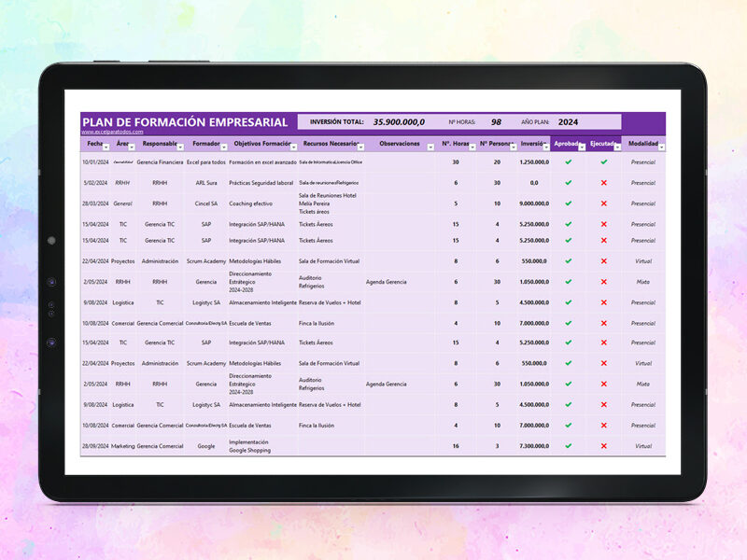Click the Ejecutada cross in the 28/09/2024 Marketing row
Image resolution: width=747 pixels, height=560 pixels.
[x=603, y=446]
